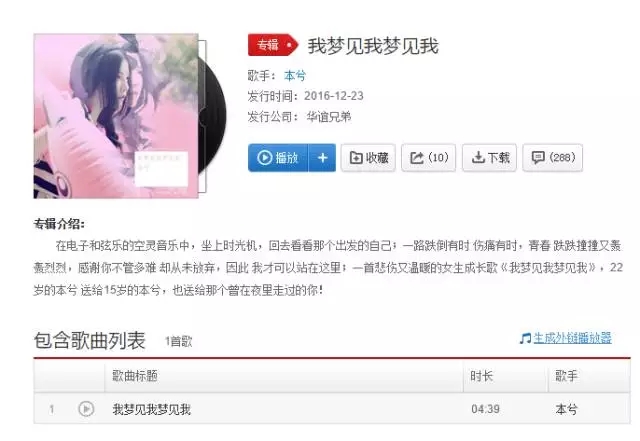Open the comments button showing (288)

click(553, 158)
